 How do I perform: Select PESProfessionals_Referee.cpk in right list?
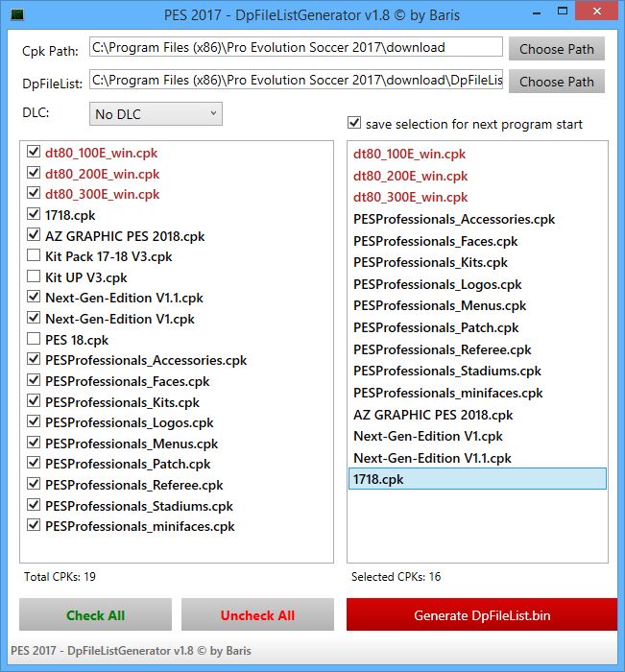477,349
